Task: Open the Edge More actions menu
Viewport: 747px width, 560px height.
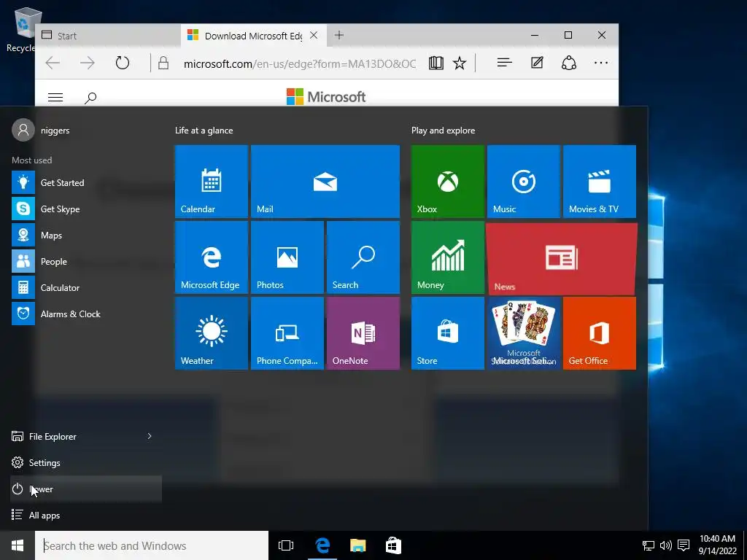Action: click(x=601, y=63)
